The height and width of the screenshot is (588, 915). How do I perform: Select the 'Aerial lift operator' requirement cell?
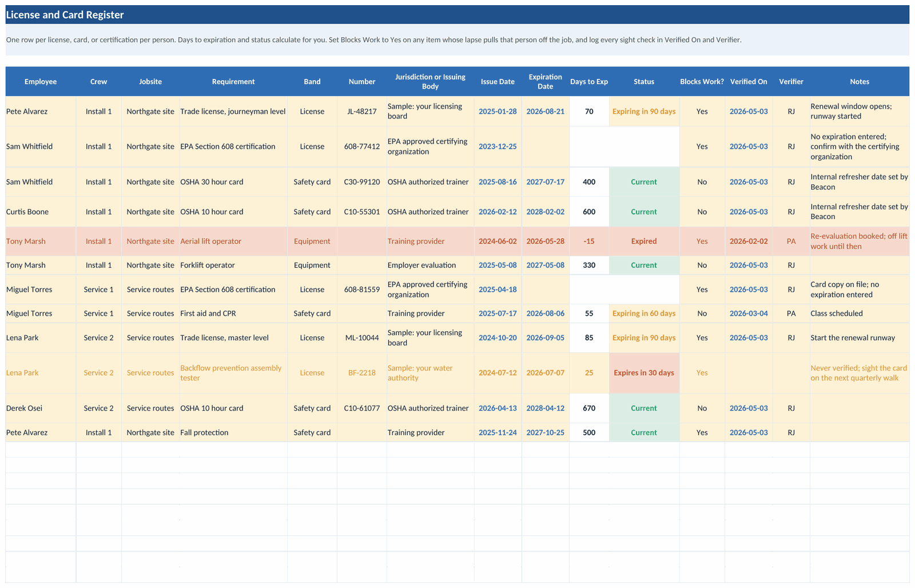point(233,241)
